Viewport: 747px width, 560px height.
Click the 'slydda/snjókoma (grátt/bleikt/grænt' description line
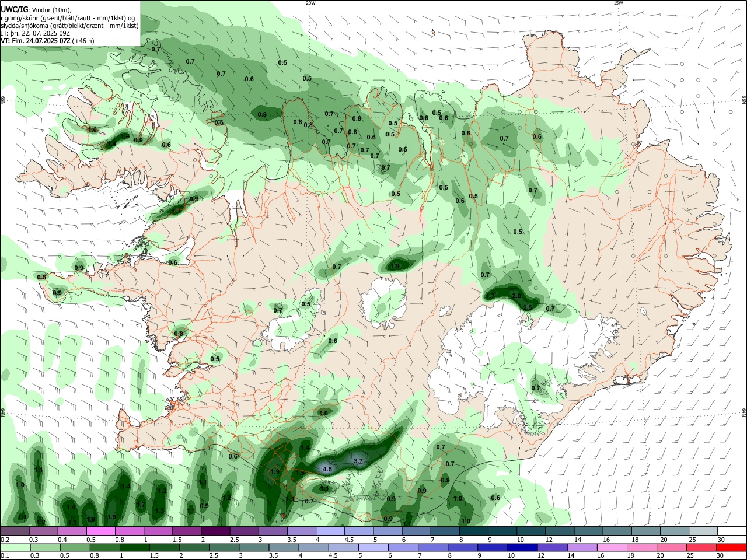click(69, 26)
